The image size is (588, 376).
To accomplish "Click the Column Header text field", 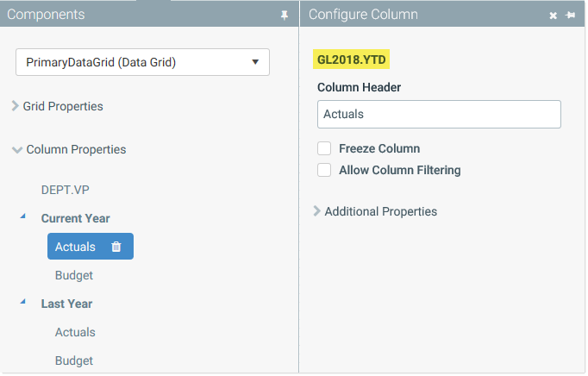I will coord(439,114).
